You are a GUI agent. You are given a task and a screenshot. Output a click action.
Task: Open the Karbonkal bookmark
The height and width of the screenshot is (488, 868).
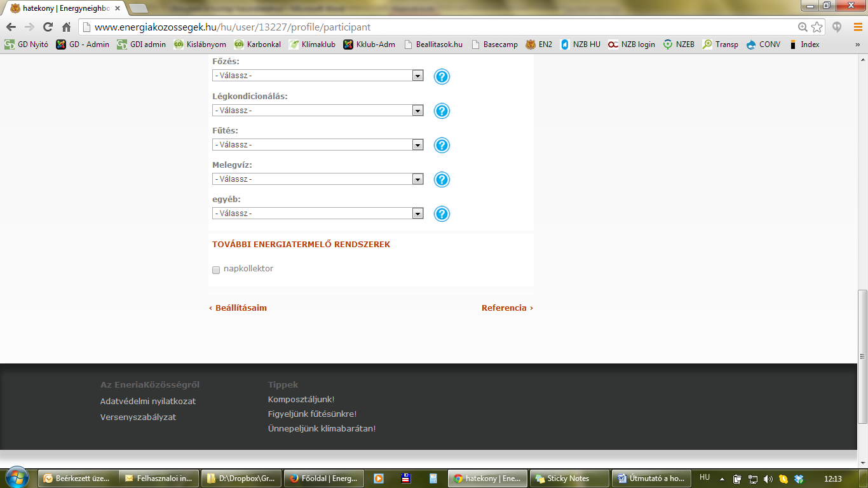(257, 44)
